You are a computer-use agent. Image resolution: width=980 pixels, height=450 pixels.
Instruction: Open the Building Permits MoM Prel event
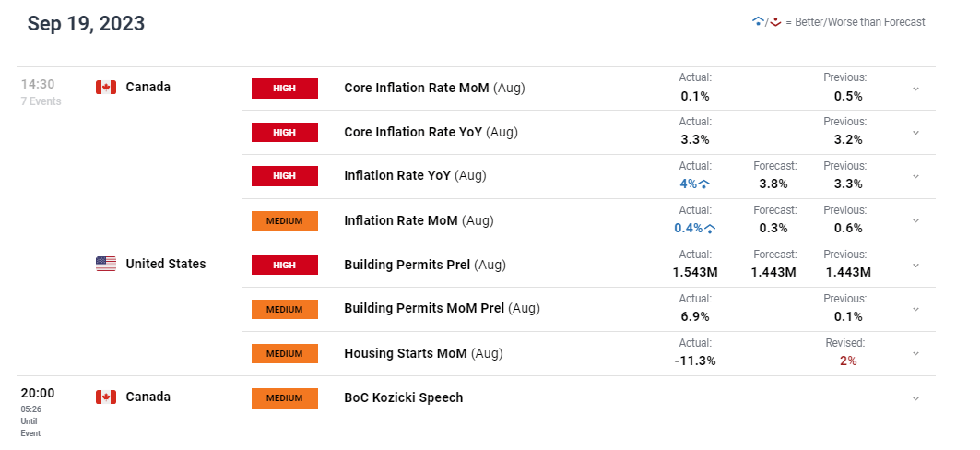[442, 309]
